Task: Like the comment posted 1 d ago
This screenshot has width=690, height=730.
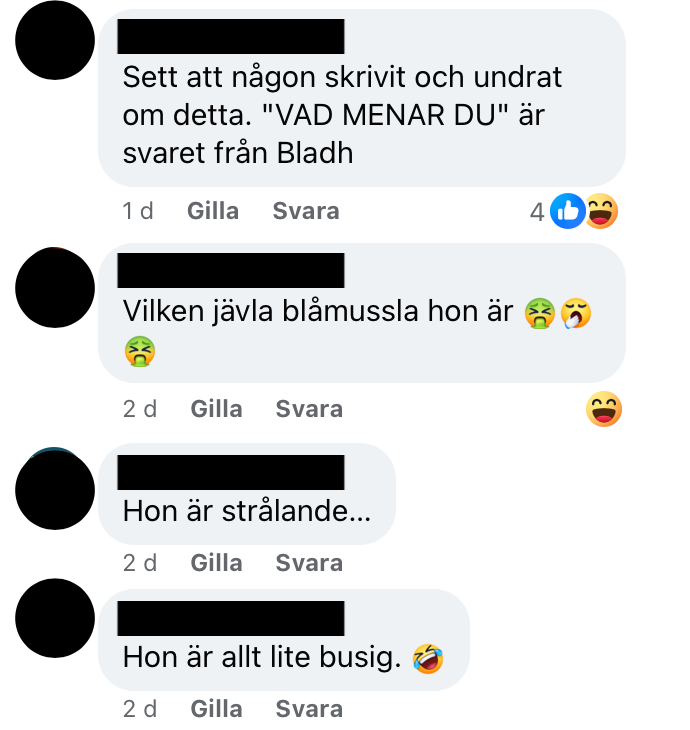Action: [x=213, y=211]
